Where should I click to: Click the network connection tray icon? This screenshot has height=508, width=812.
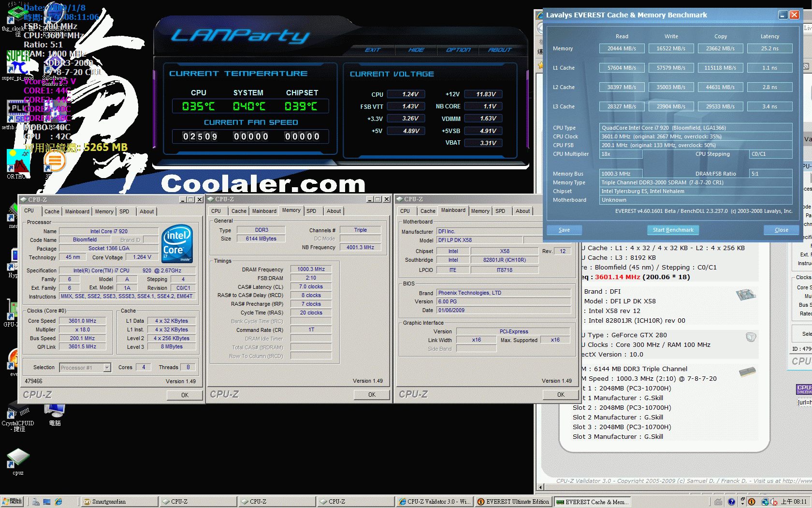[x=765, y=502]
